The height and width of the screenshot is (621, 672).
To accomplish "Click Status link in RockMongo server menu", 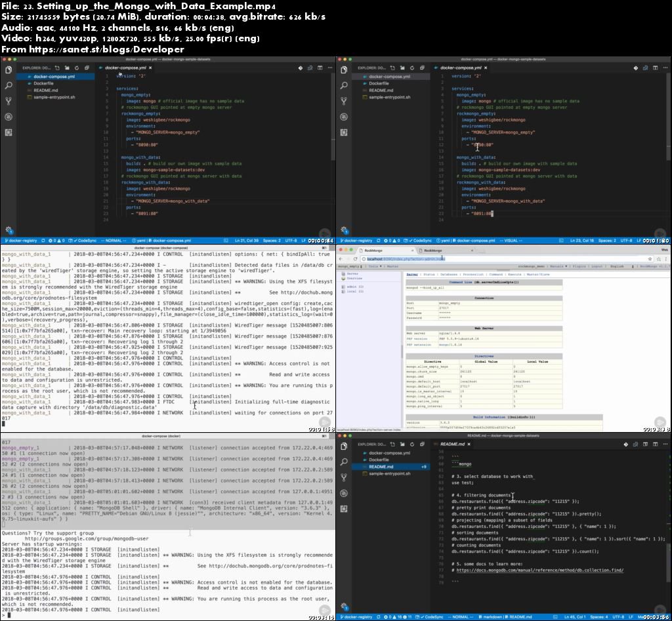I will 429,275.
